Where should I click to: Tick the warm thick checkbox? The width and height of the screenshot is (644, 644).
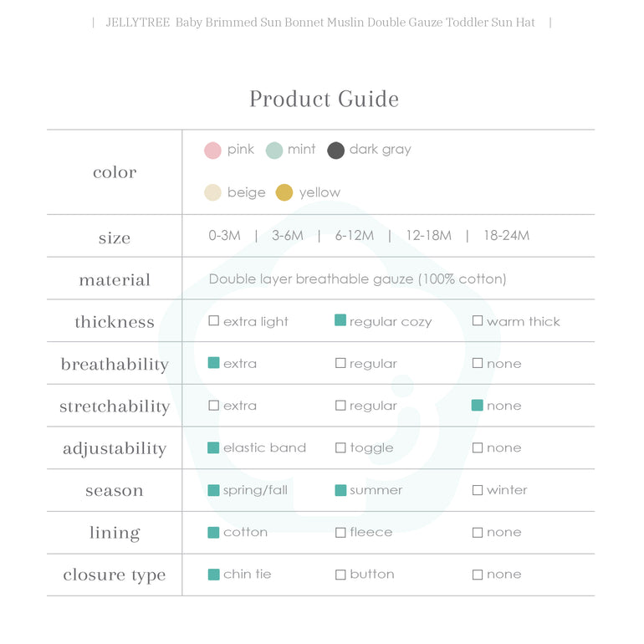pos(478,321)
